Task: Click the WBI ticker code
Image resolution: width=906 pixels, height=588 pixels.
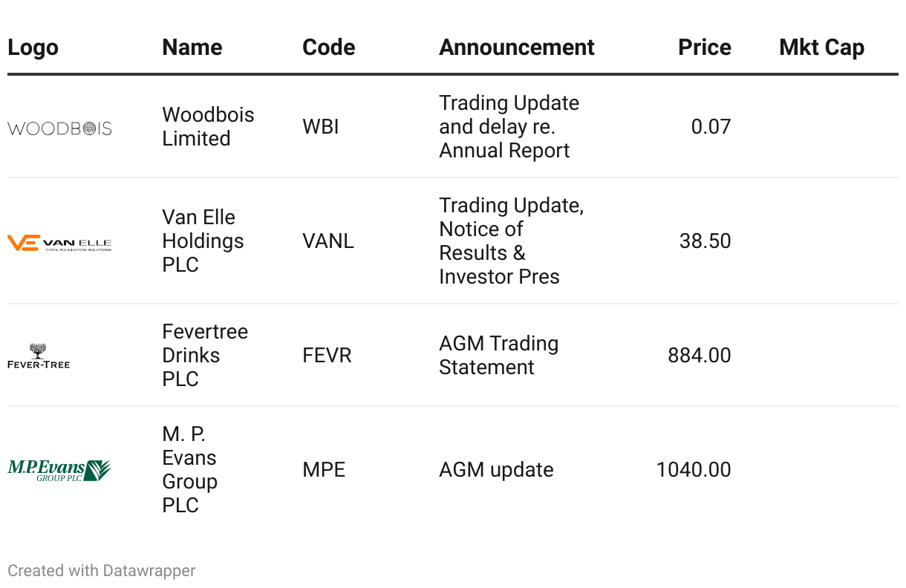Action: coord(321,127)
